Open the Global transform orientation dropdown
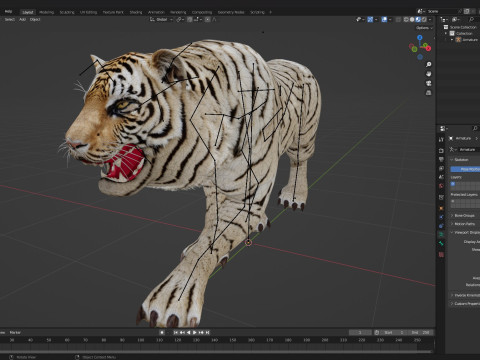Screen dimensions: 480x360 coord(161,19)
